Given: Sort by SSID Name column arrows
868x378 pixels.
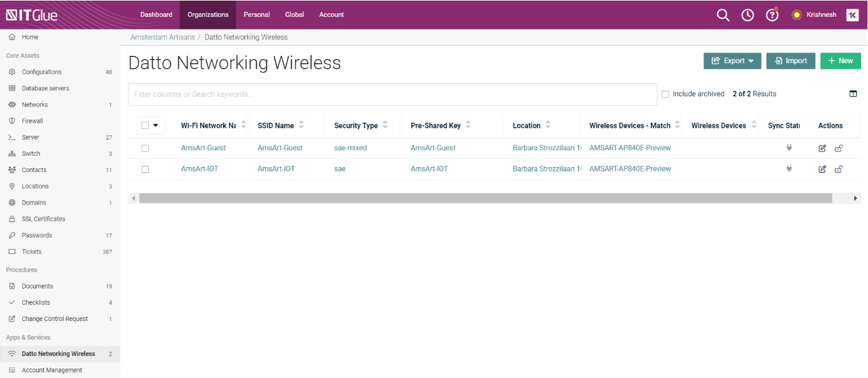Looking at the screenshot, I should tap(301, 125).
